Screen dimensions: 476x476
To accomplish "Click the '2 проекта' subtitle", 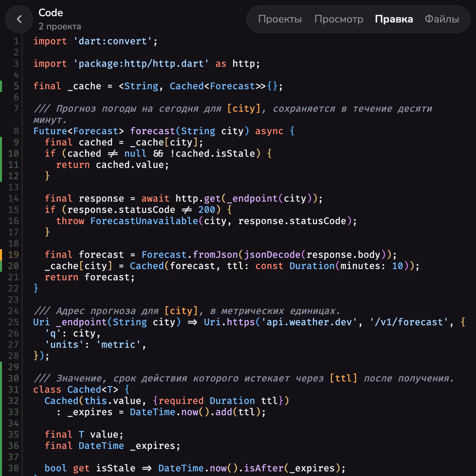I will tap(59, 26).
